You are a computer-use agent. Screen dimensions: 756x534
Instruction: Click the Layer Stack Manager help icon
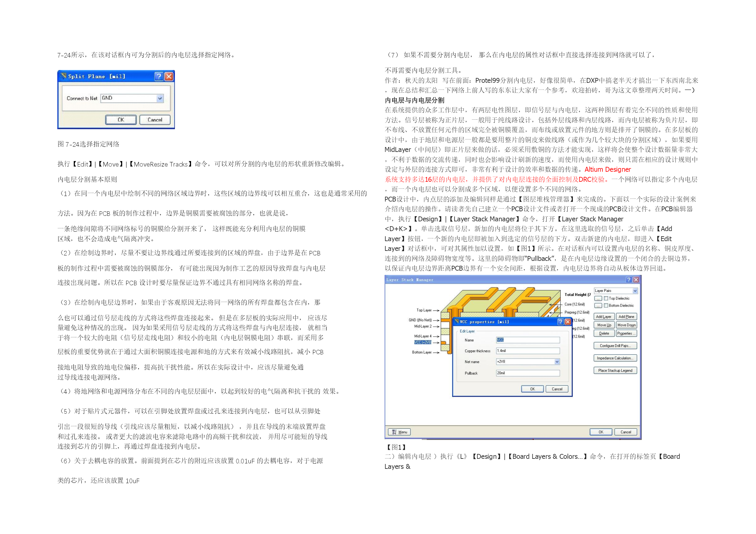pyautogui.click(x=629, y=280)
